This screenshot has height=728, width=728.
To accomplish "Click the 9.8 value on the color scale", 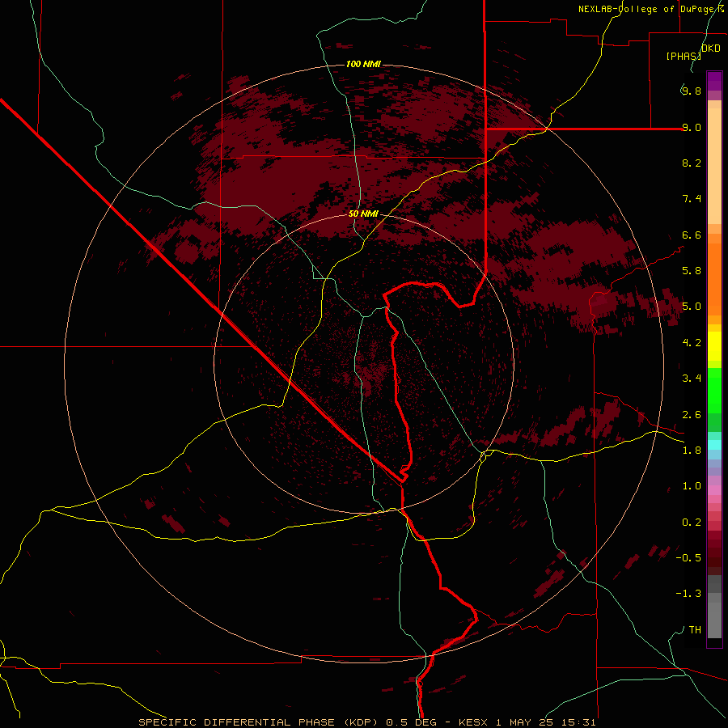I will (692, 91).
